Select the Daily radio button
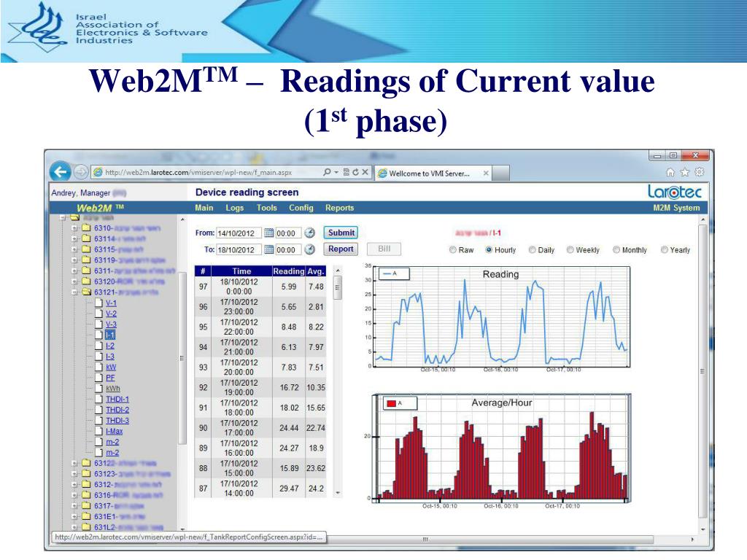The height and width of the screenshot is (560, 747). (532, 249)
